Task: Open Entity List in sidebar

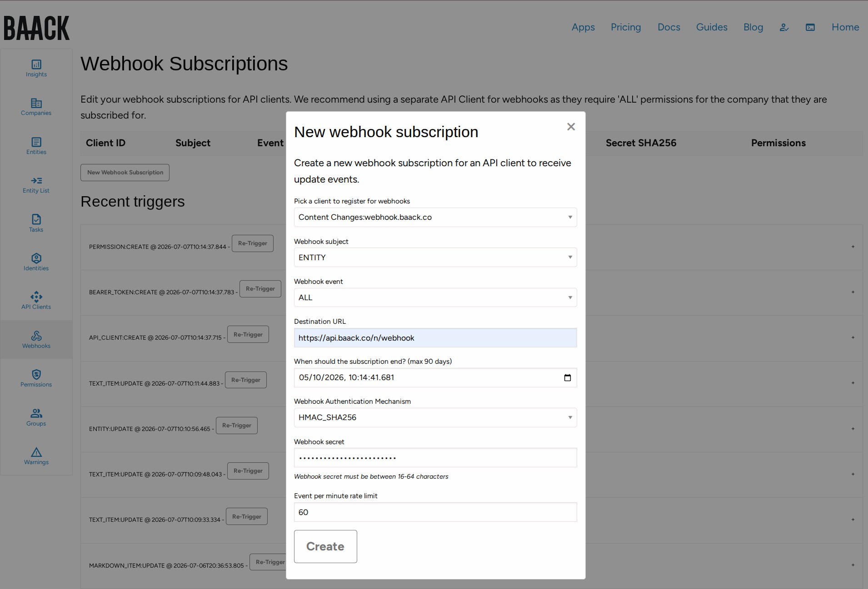Action: [36, 185]
